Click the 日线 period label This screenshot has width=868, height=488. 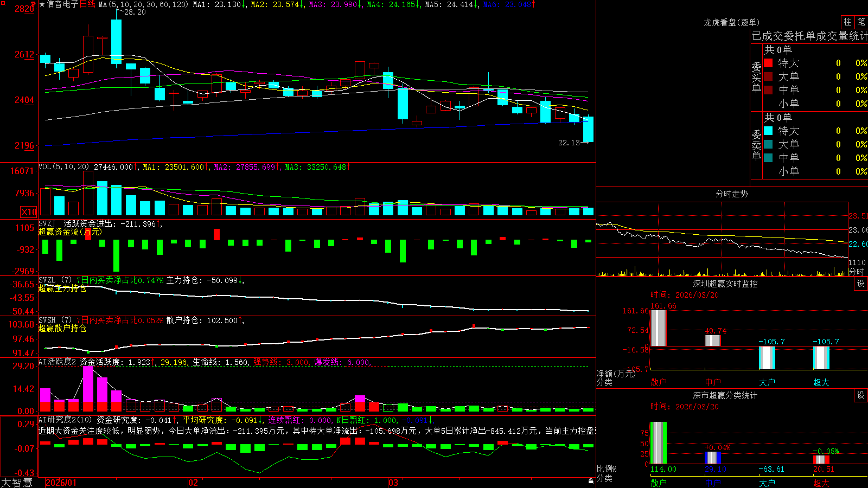[87, 4]
